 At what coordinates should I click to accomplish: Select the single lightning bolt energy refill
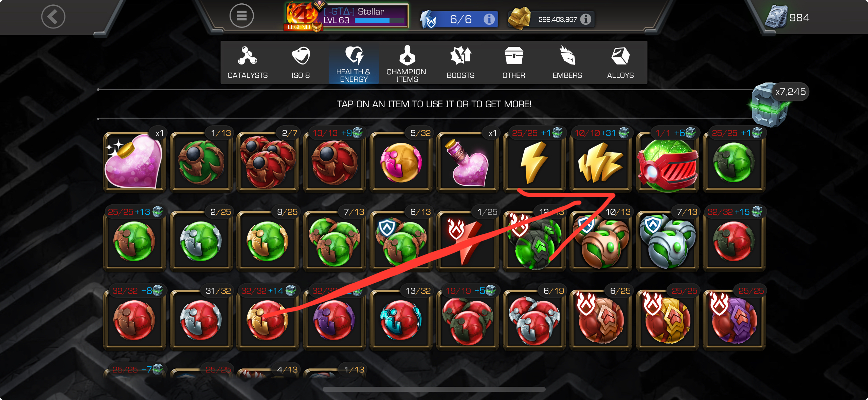click(x=534, y=162)
